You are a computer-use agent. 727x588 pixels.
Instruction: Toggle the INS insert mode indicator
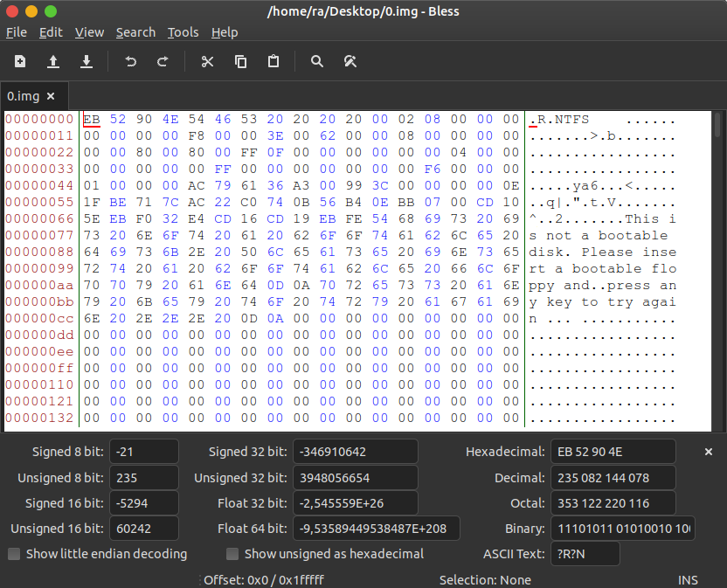pyautogui.click(x=688, y=580)
